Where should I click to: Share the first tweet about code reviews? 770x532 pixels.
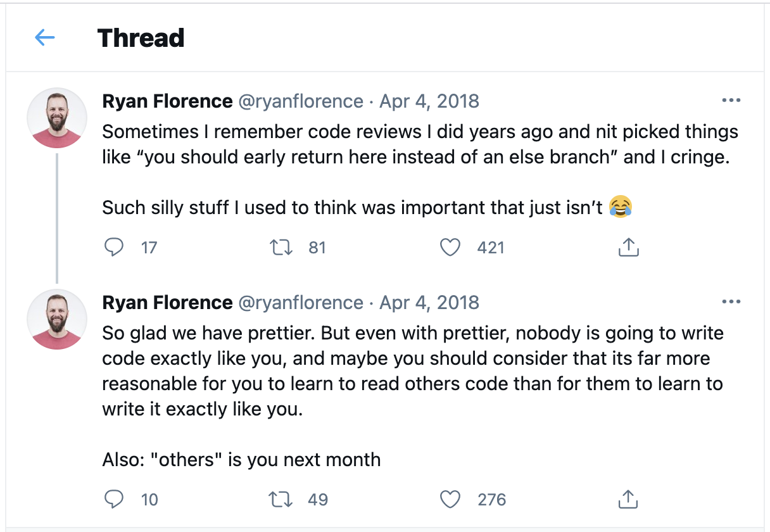(628, 247)
